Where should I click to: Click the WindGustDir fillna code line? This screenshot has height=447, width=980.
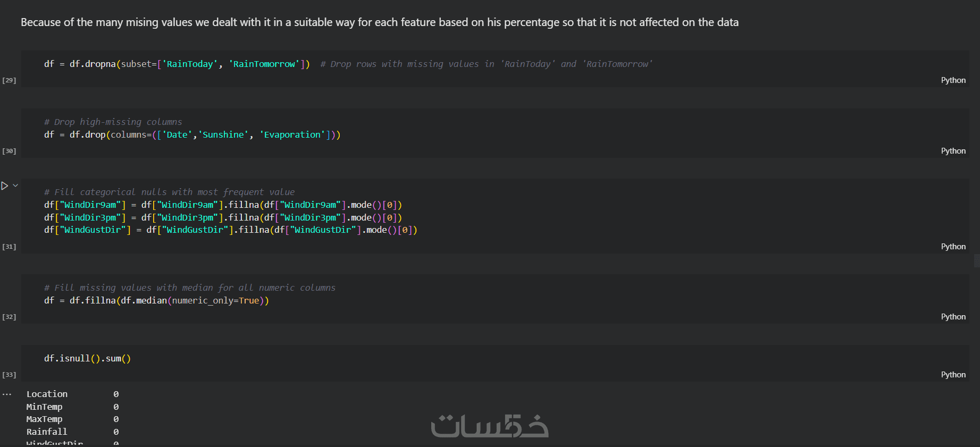click(x=230, y=230)
